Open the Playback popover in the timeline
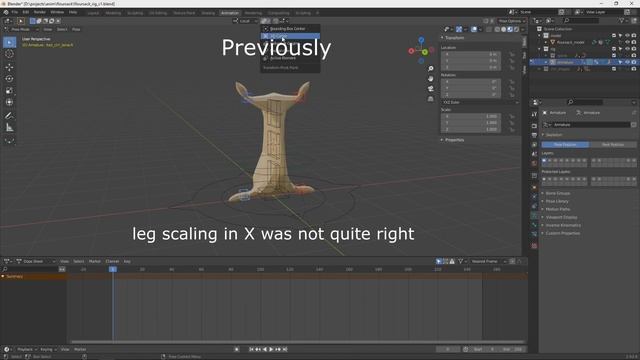640x360 pixels. [27, 349]
